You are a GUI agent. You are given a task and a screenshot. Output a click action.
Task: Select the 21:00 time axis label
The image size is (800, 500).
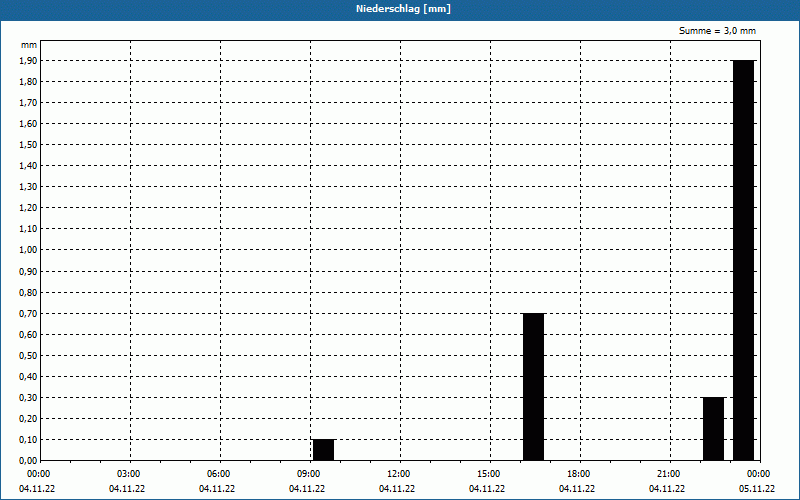tap(668, 474)
